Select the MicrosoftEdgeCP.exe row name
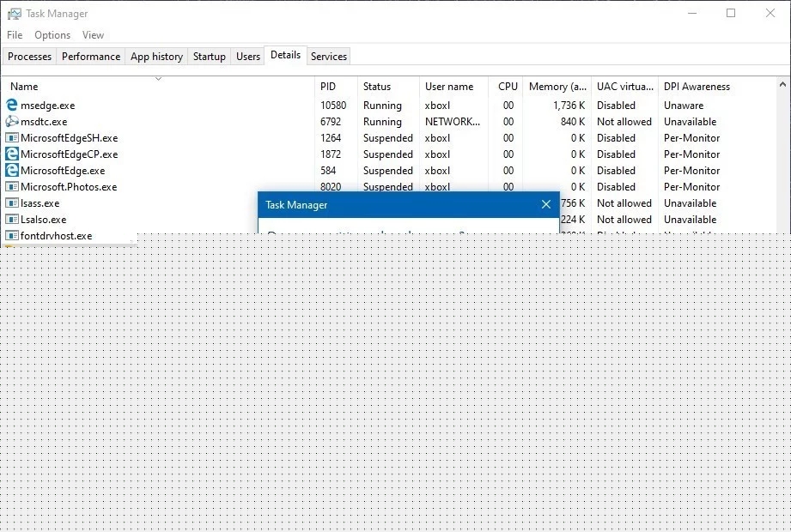Screen dimensions: 791x532 pyautogui.click(x=69, y=154)
